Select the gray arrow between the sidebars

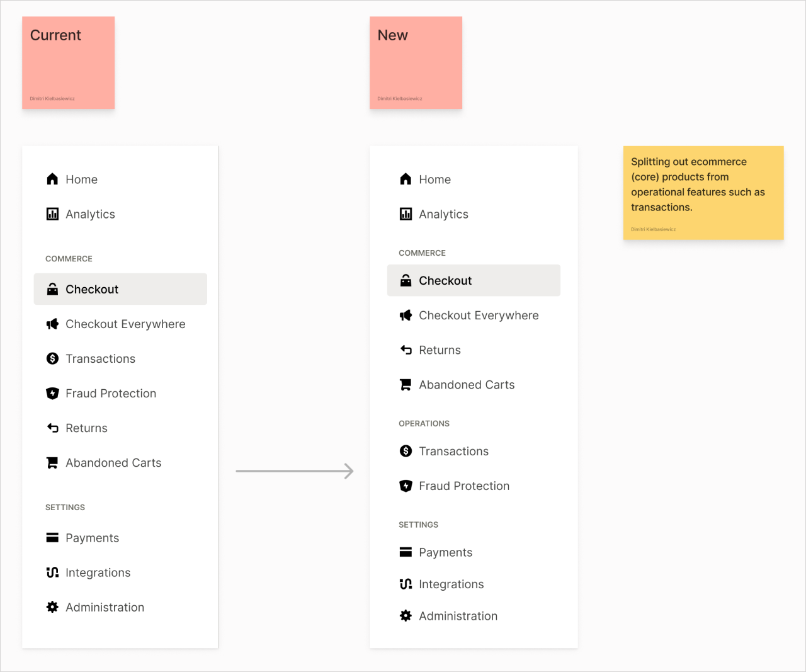294,471
